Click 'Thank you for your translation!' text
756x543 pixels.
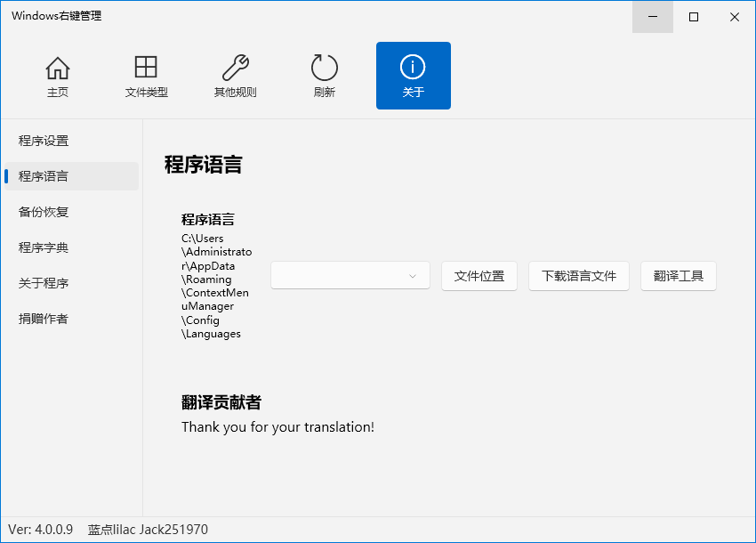click(277, 427)
